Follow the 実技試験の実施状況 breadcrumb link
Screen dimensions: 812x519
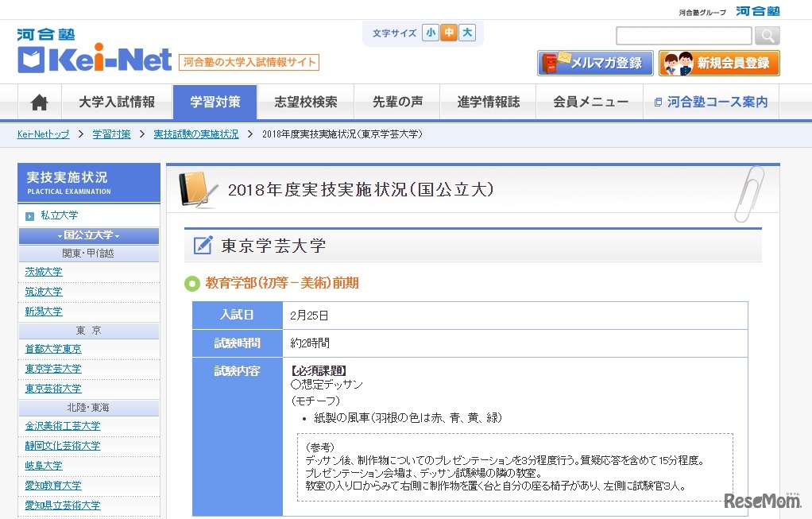195,134
